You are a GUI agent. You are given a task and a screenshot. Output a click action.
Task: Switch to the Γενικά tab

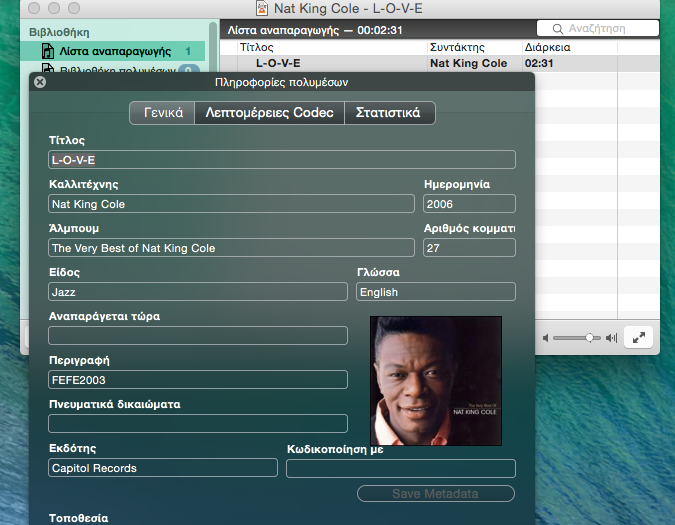[162, 113]
